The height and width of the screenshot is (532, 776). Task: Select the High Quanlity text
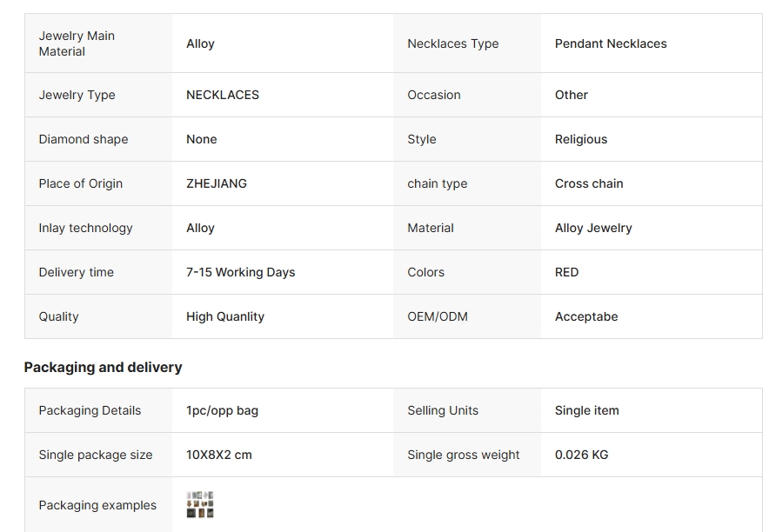(225, 317)
